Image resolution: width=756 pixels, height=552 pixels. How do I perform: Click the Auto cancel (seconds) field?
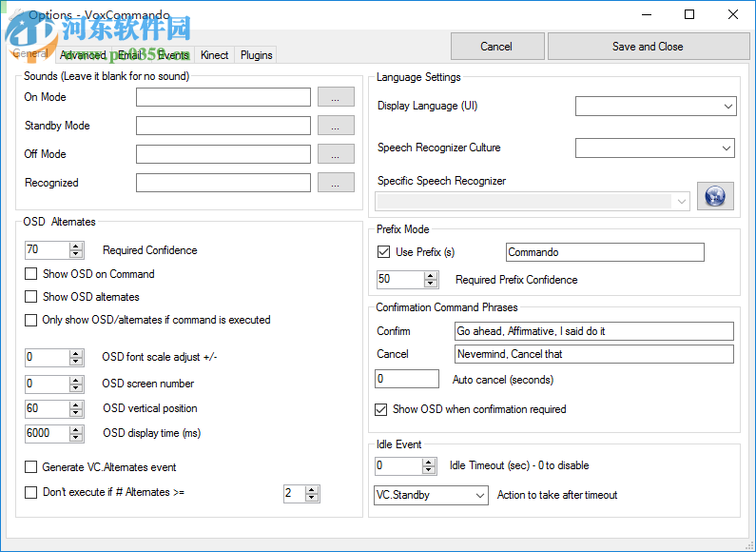tap(407, 379)
